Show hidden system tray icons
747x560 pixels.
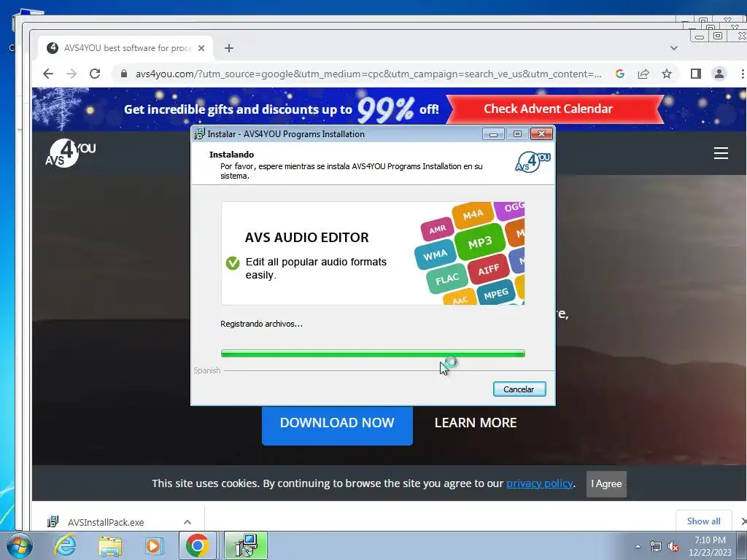(x=638, y=546)
